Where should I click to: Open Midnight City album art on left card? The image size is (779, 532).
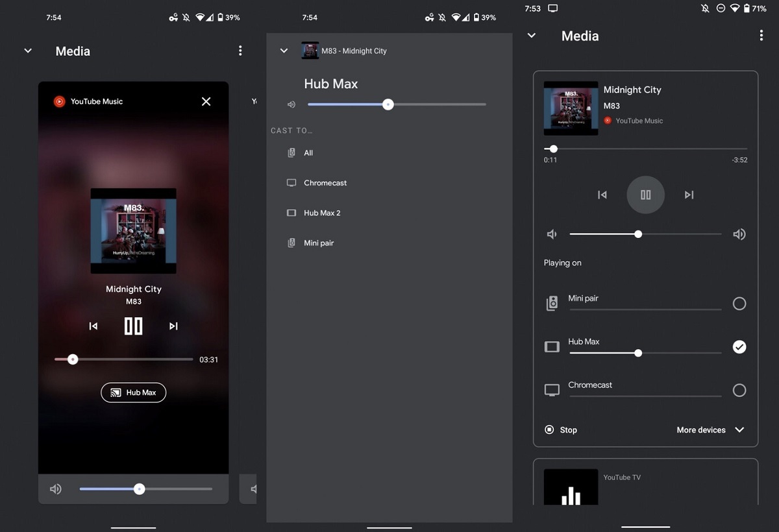pos(133,230)
